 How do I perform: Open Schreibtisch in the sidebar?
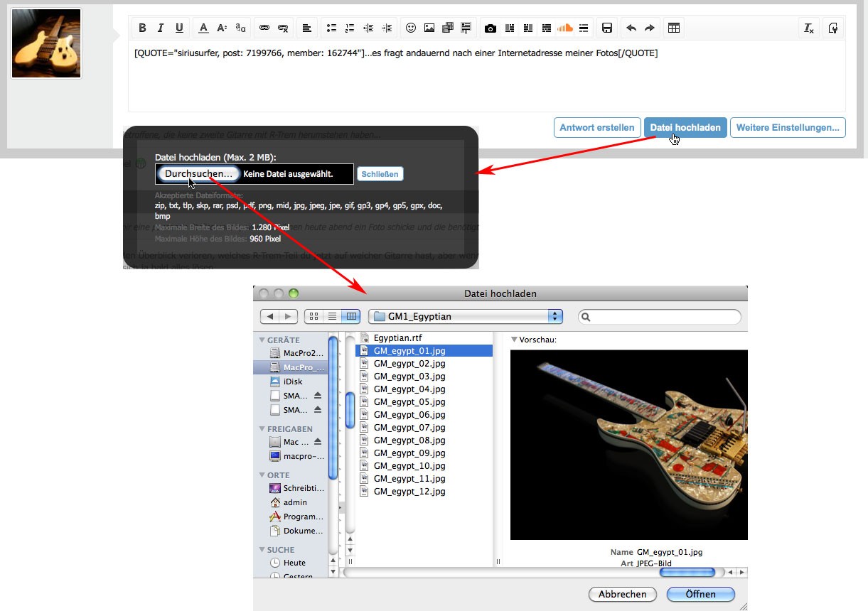coord(290,488)
